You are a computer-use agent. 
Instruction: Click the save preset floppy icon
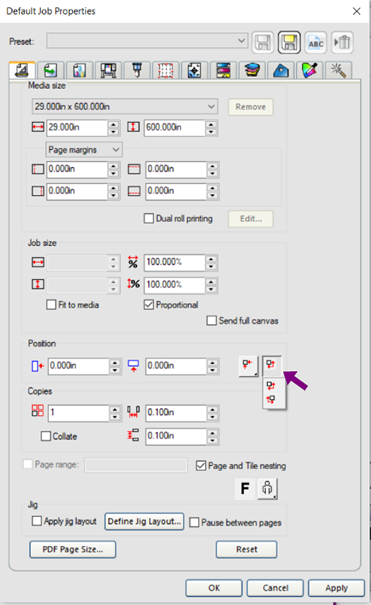(x=263, y=42)
